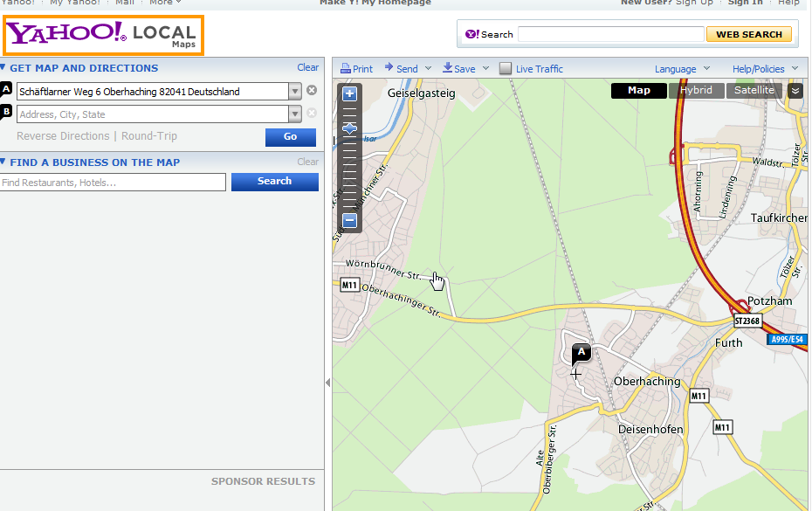Open the Help/Policies dropdown
This screenshot has height=511, width=812.
[x=765, y=69]
